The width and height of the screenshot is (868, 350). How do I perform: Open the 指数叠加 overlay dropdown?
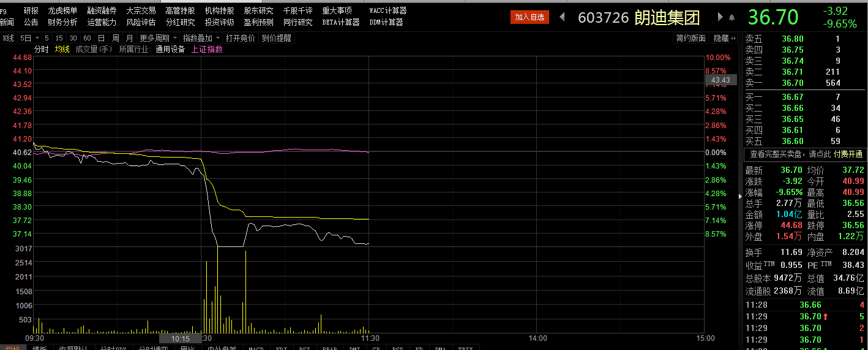click(201, 38)
